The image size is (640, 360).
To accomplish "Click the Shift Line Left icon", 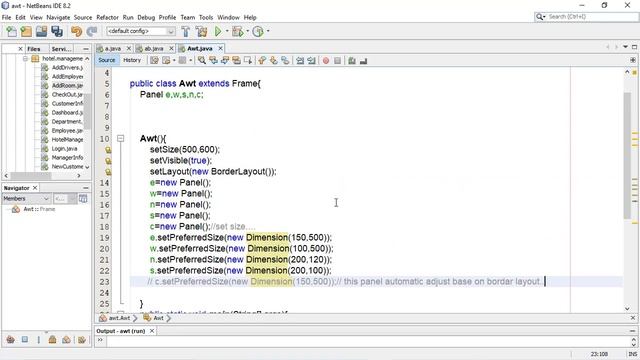I will [x=300, y=60].
